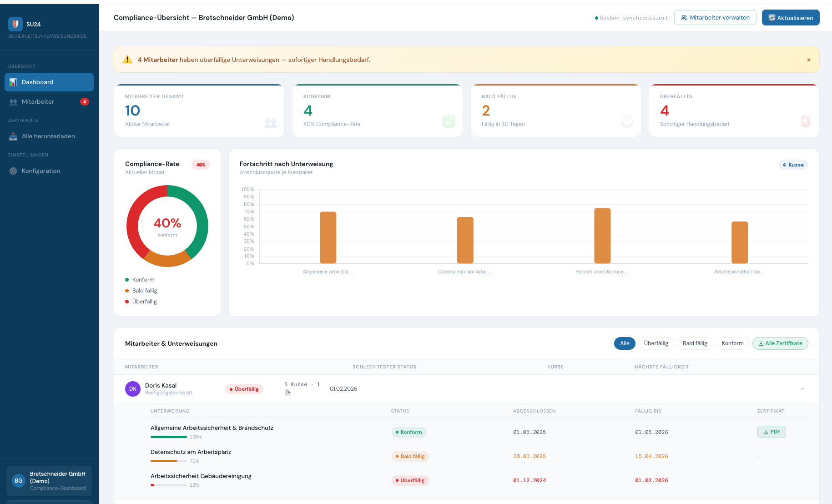This screenshot has width=832, height=504.
Task: Download the PDF certificate for Allgemeine Arbeitssicherheit
Action: 771,432
